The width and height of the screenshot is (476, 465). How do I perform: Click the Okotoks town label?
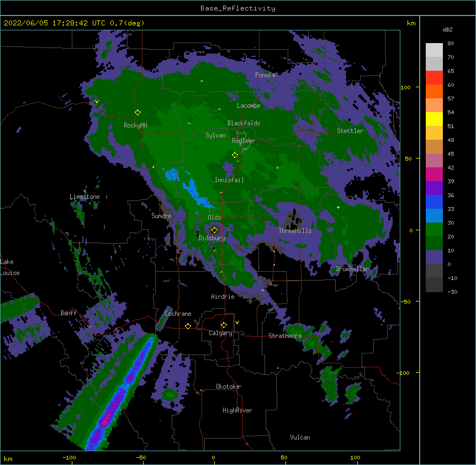point(228,387)
